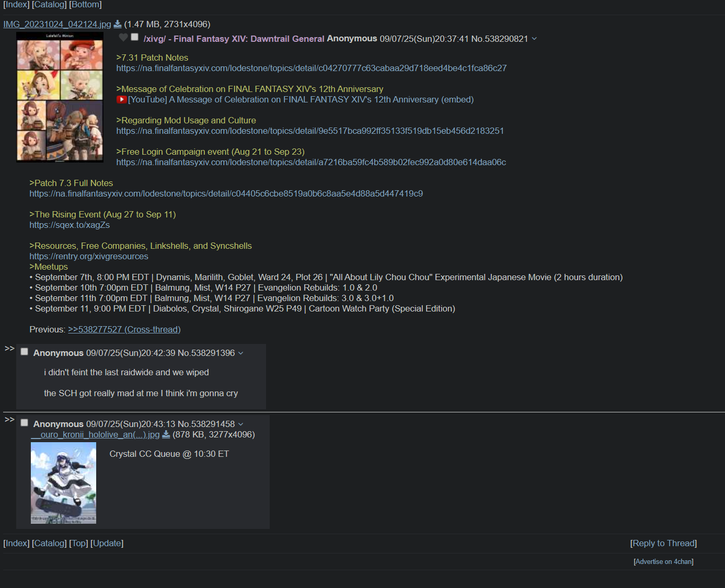This screenshot has width=725, height=588.
Task: Tick the checkbox on the Dawntrail General original post
Action: click(135, 37)
